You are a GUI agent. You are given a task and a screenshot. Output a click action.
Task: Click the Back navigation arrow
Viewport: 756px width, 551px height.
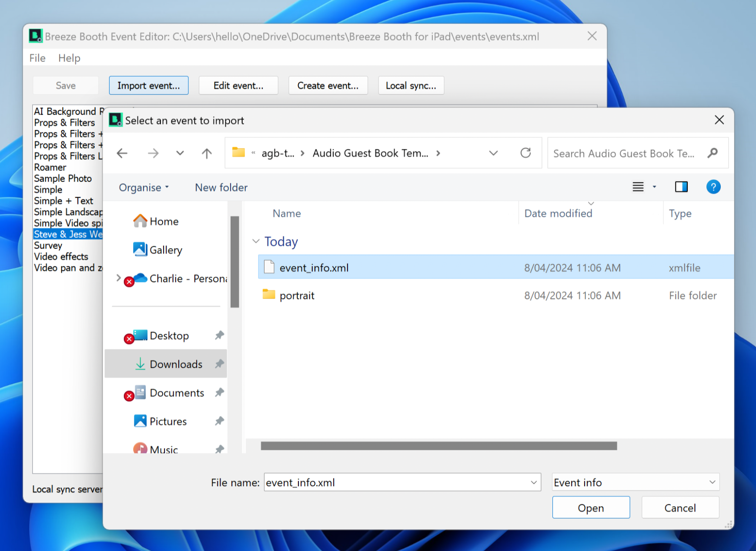click(x=122, y=153)
